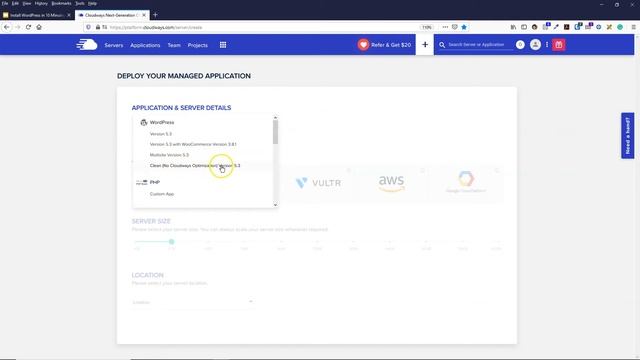This screenshot has width=640, height=360.
Task: Click the WordPress group heading
Action: (162, 122)
